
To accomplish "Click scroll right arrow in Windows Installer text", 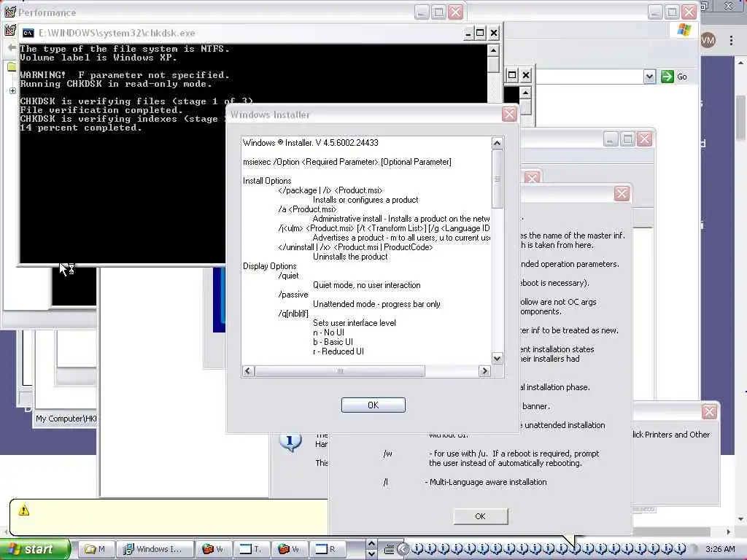I will click(484, 371).
